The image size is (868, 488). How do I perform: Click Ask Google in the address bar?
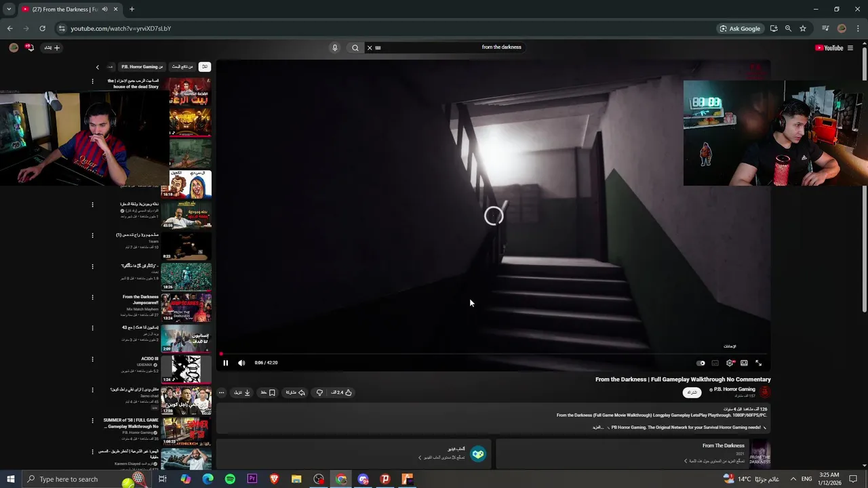(x=740, y=28)
